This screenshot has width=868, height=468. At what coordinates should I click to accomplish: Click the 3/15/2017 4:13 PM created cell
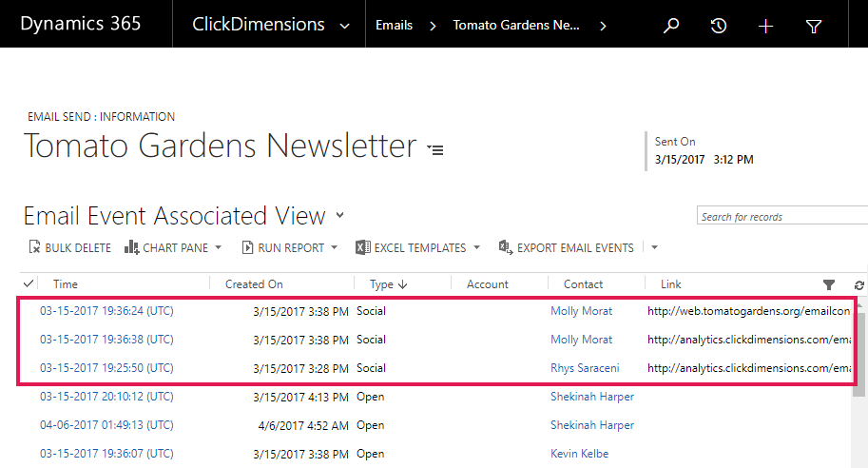point(300,397)
